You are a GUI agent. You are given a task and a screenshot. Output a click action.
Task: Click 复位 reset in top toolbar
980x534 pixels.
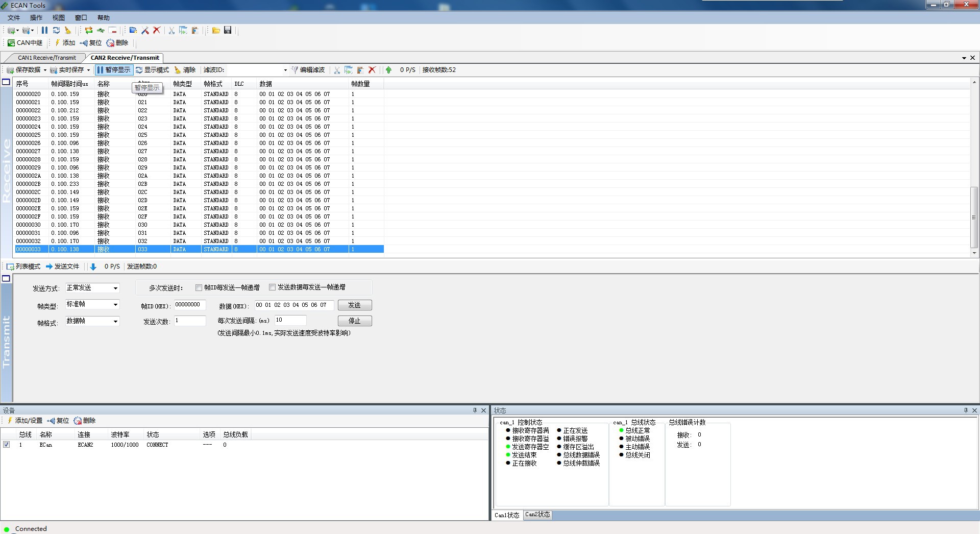point(91,43)
